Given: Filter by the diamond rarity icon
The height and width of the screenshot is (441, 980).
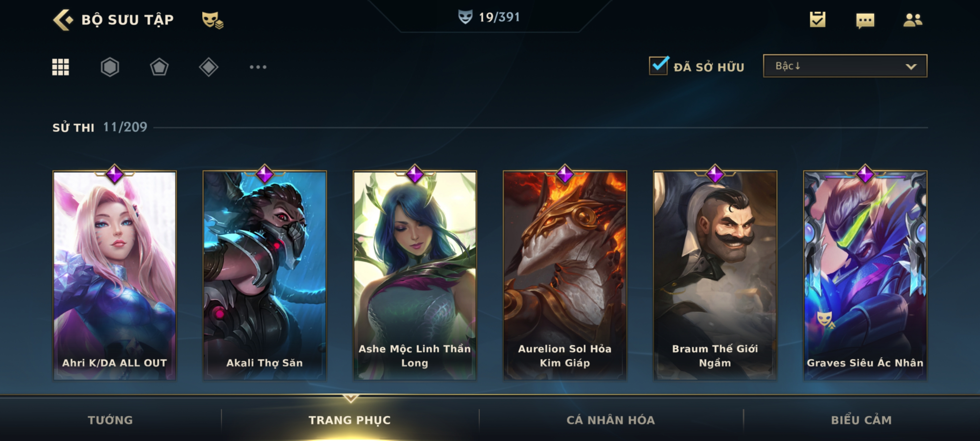Looking at the screenshot, I should click(x=209, y=67).
